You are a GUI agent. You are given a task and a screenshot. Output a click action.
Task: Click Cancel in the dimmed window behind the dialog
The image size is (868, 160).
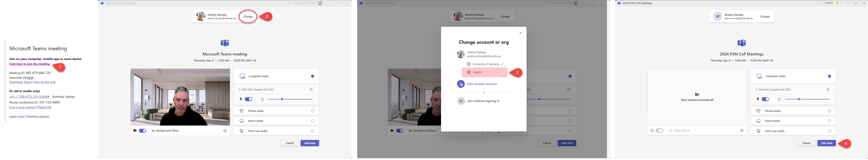pyautogui.click(x=547, y=143)
